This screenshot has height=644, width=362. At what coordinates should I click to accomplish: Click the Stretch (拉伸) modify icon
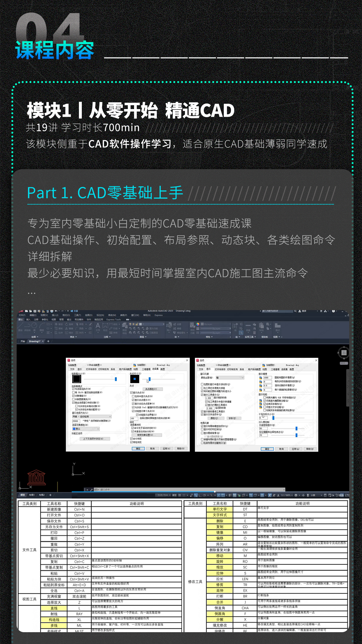[x=56, y=333]
